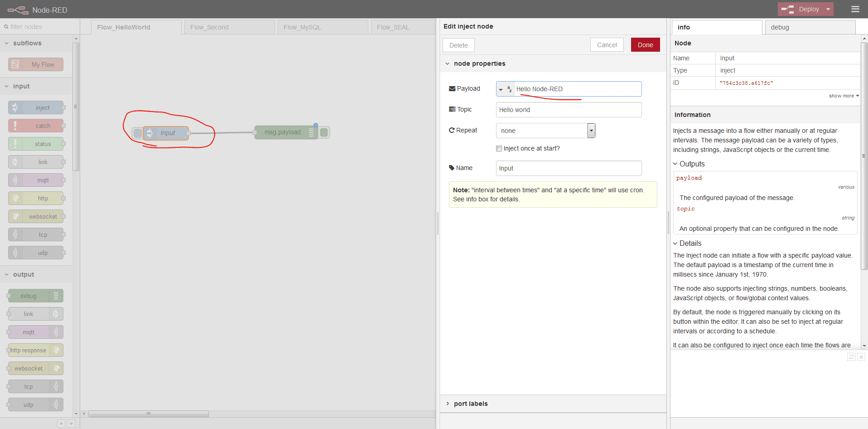The image size is (868, 429).
Task: Select the catch node in palette
Action: [x=36, y=126]
